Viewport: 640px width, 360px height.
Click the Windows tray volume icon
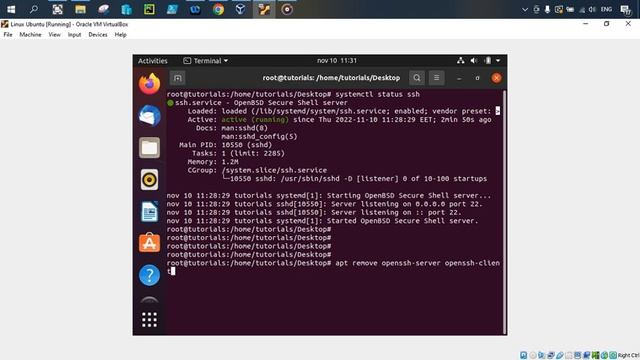point(592,9)
